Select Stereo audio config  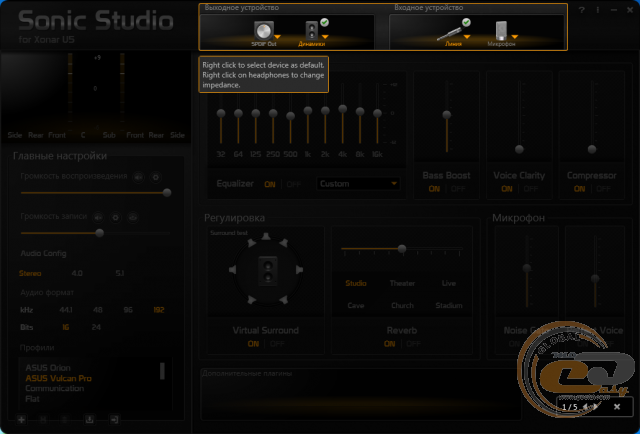click(x=30, y=274)
